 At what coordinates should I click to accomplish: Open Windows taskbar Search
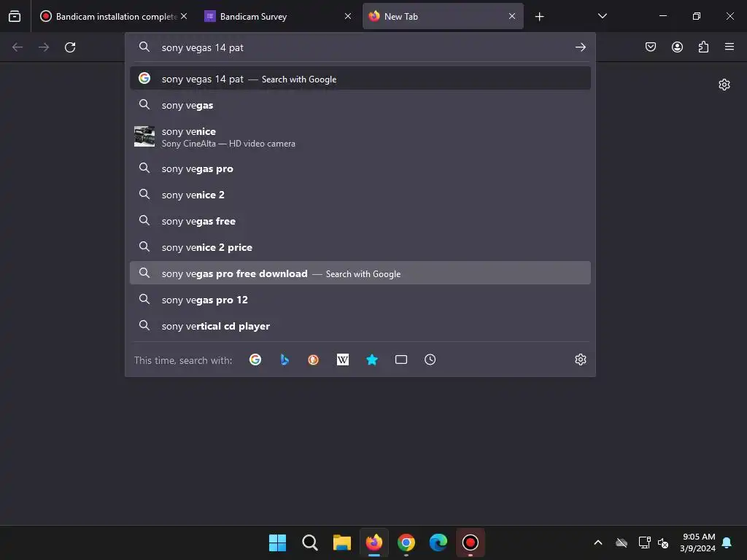tap(309, 542)
